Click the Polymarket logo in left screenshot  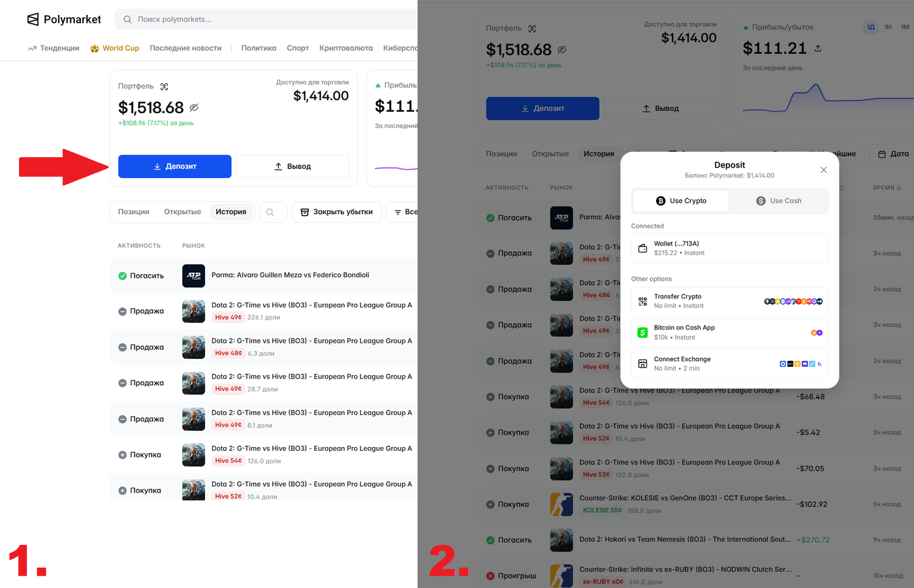coord(64,20)
